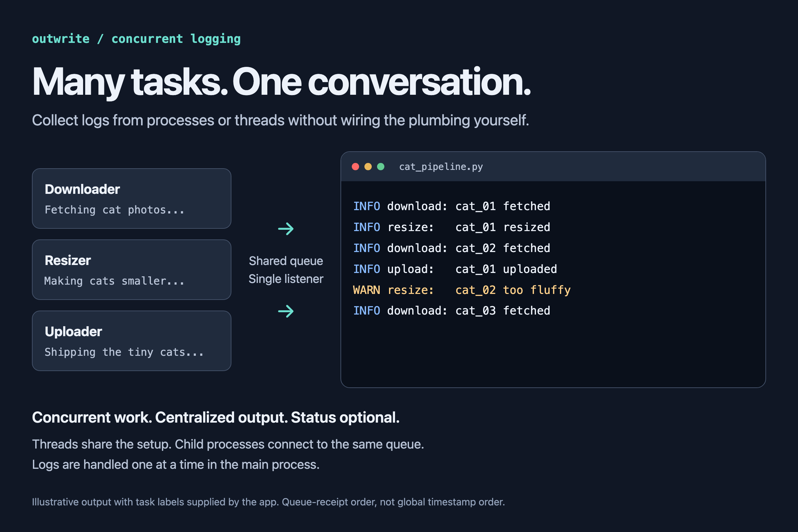The image size is (798, 532).
Task: Click the yellow minimize dot in terminal window
Action: [368, 167]
